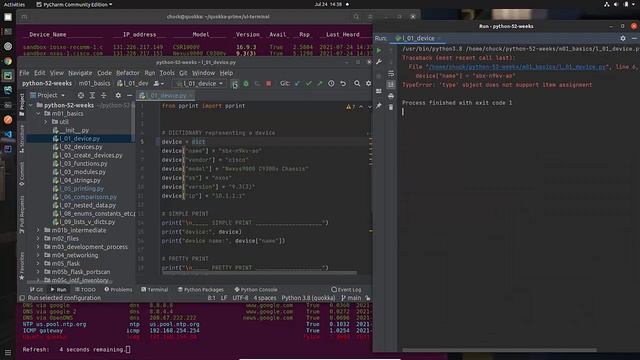Screen dimensions: 640x360
Task: Open Navigate menu
Action: [x=80, y=73]
